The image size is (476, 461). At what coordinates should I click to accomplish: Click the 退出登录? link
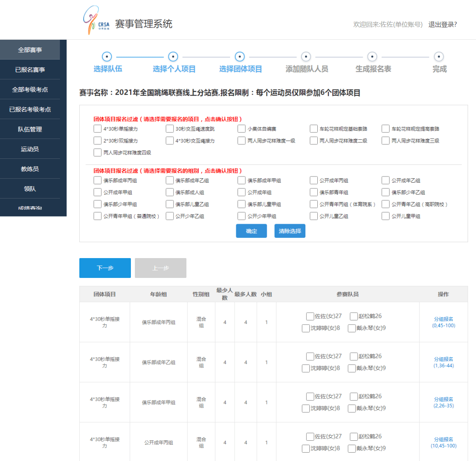point(443,24)
